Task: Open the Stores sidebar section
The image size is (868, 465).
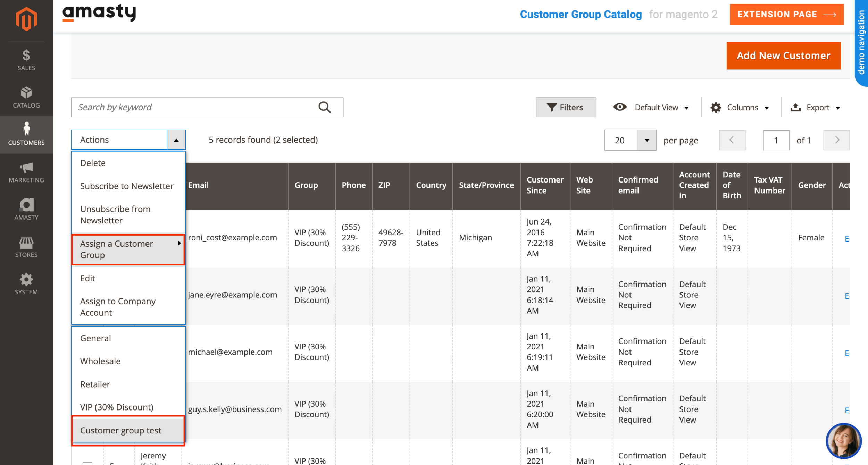Action: coord(26,246)
